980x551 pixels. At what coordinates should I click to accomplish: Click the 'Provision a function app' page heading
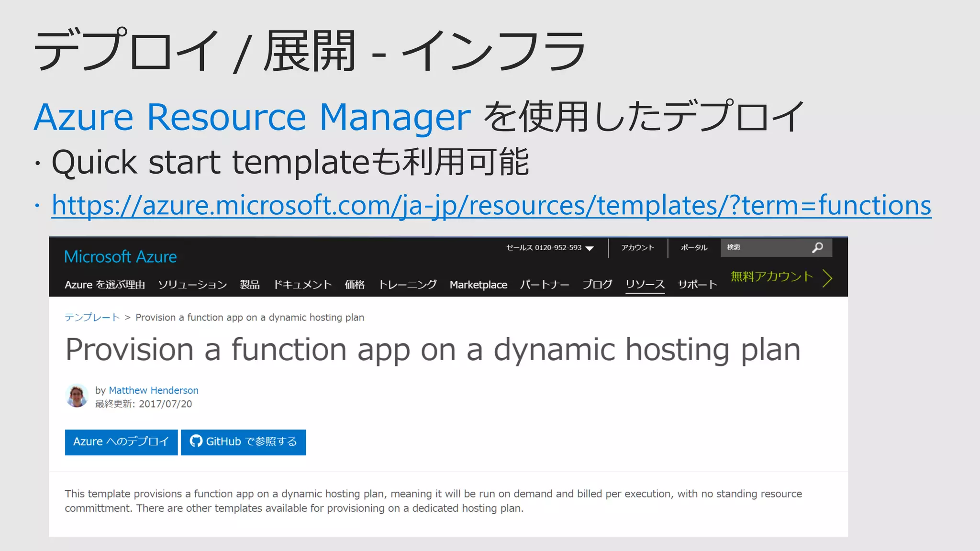click(433, 350)
